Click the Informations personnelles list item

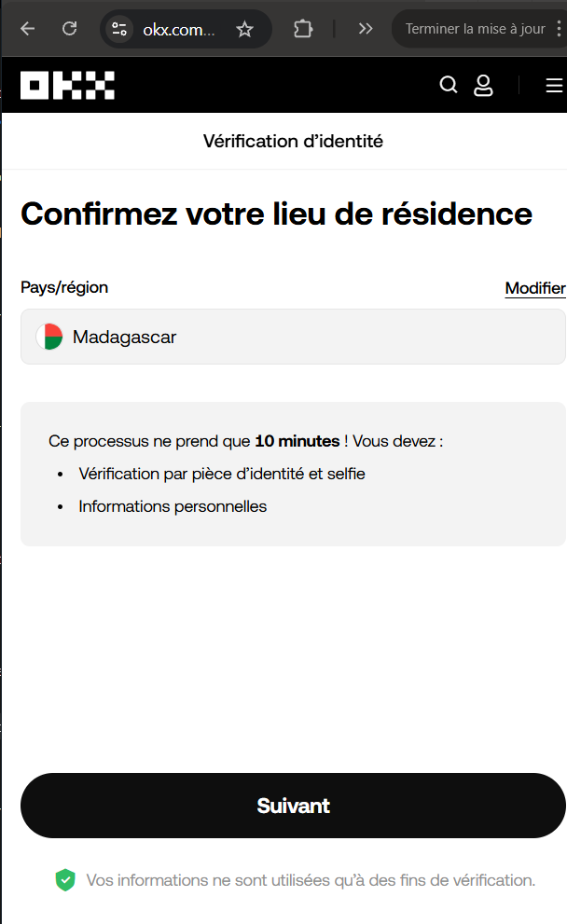click(173, 506)
